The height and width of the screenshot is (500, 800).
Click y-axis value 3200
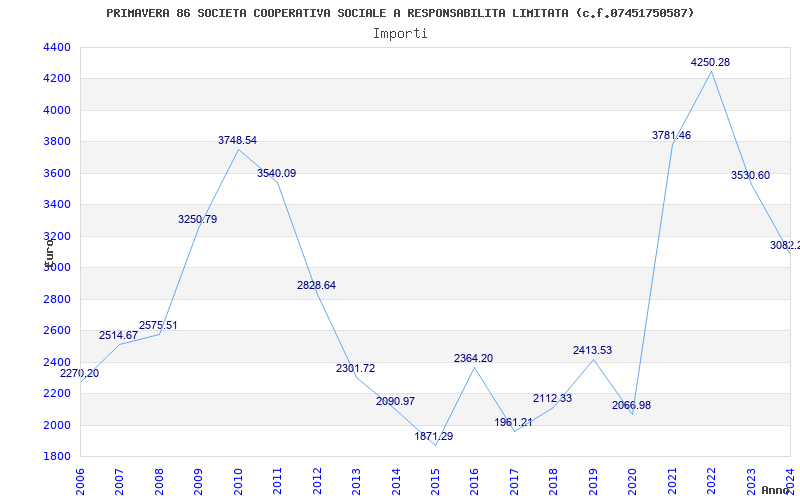pos(57,236)
